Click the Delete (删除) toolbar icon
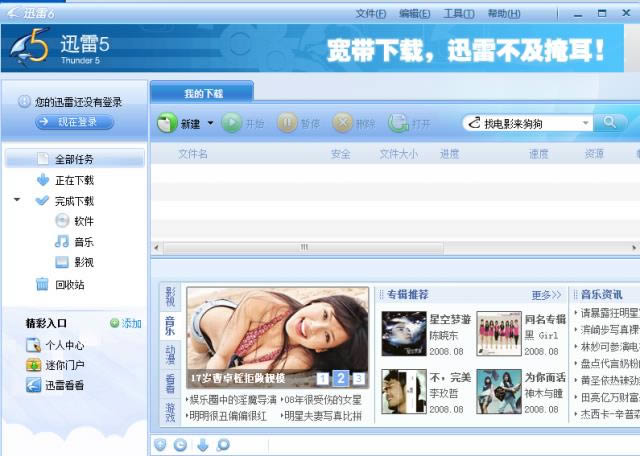The height and width of the screenshot is (456, 640). click(x=342, y=122)
